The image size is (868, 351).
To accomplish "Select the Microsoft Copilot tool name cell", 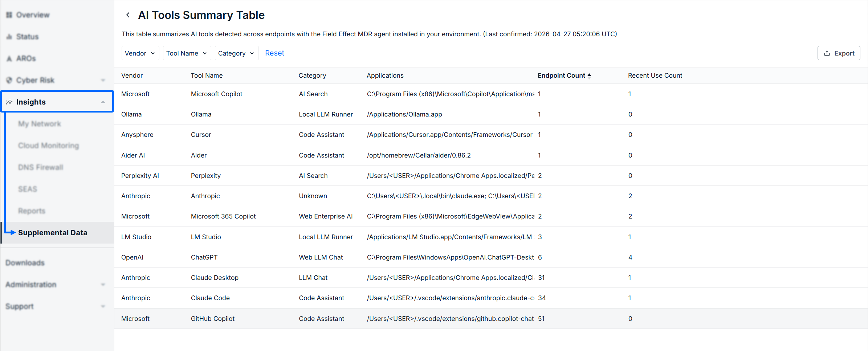I will tap(216, 94).
